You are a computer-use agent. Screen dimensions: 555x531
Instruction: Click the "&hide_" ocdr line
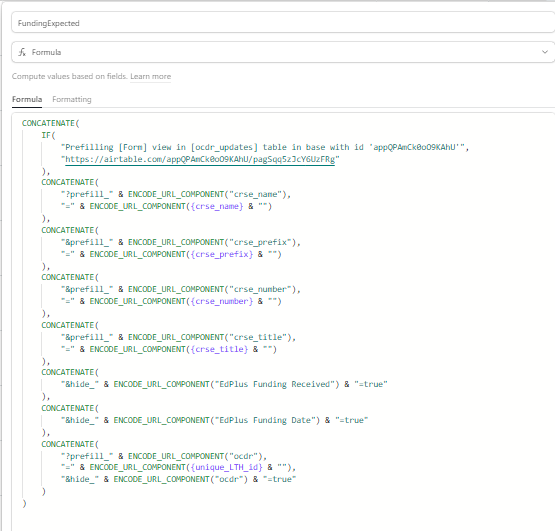[178, 479]
